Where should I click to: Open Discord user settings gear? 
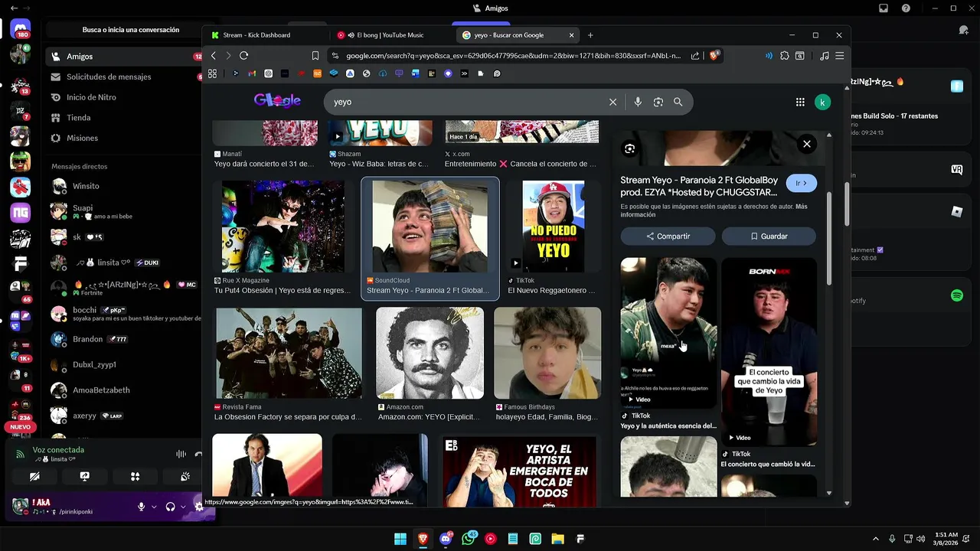pos(199,507)
